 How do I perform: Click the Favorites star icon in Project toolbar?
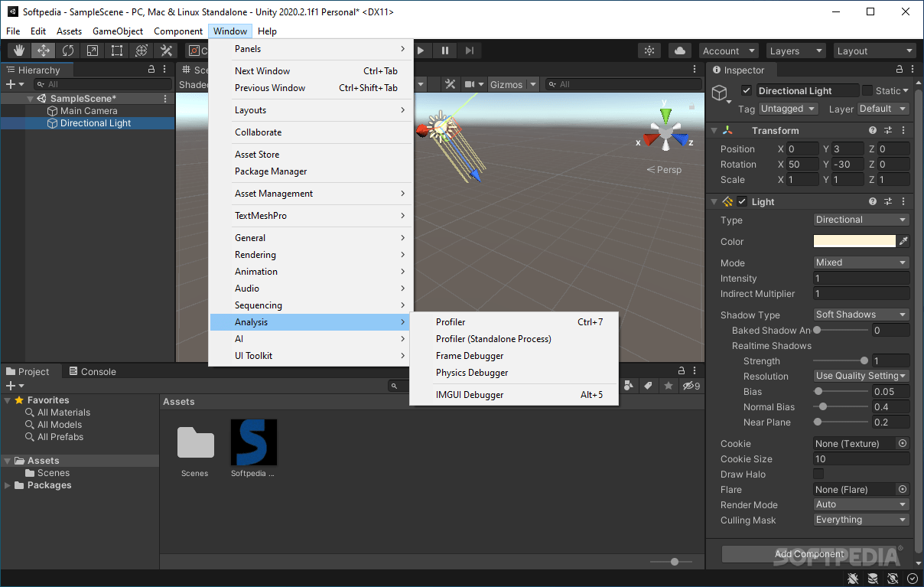(668, 386)
